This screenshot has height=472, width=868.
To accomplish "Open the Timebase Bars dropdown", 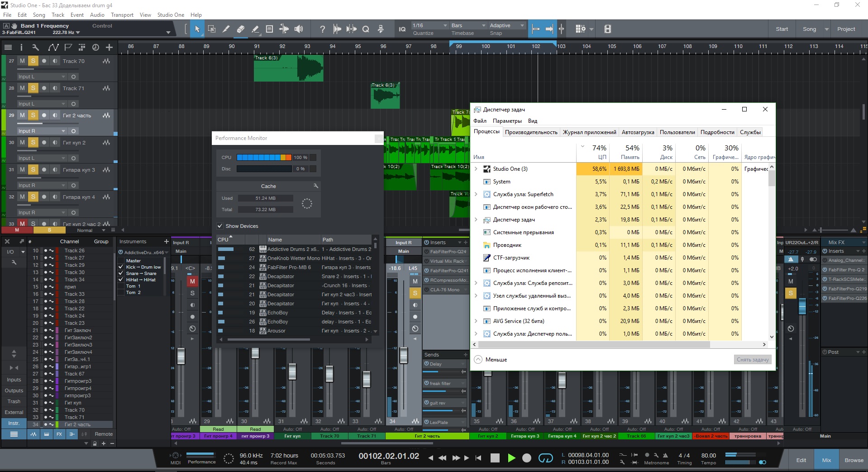I will coord(468,25).
